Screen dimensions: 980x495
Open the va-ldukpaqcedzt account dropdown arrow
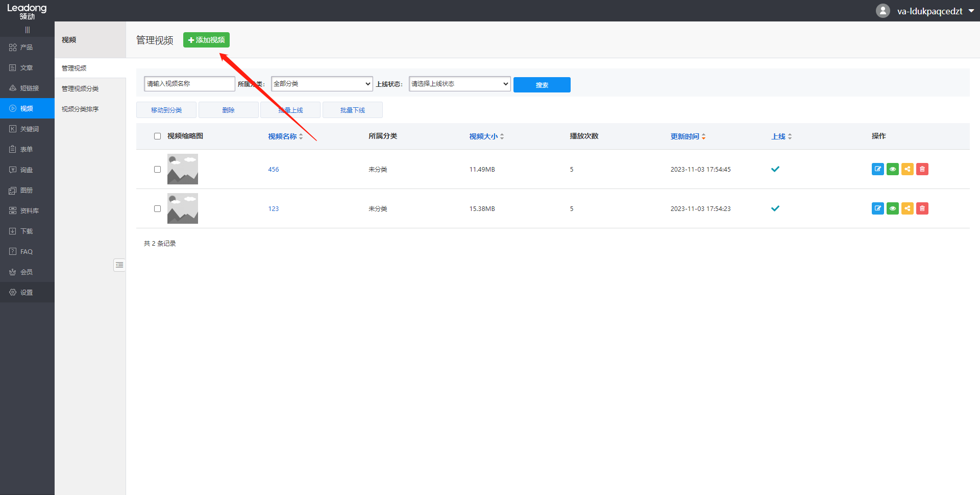coord(971,11)
